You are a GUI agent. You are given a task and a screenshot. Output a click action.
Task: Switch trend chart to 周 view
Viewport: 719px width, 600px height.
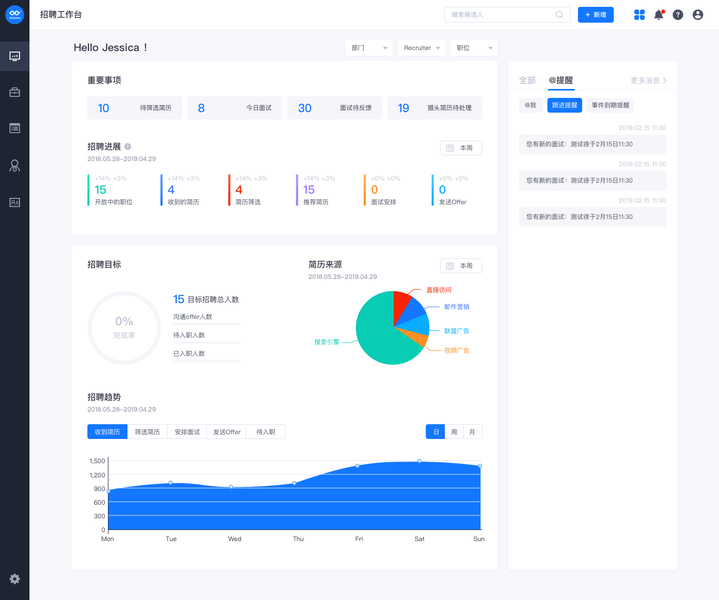point(454,432)
